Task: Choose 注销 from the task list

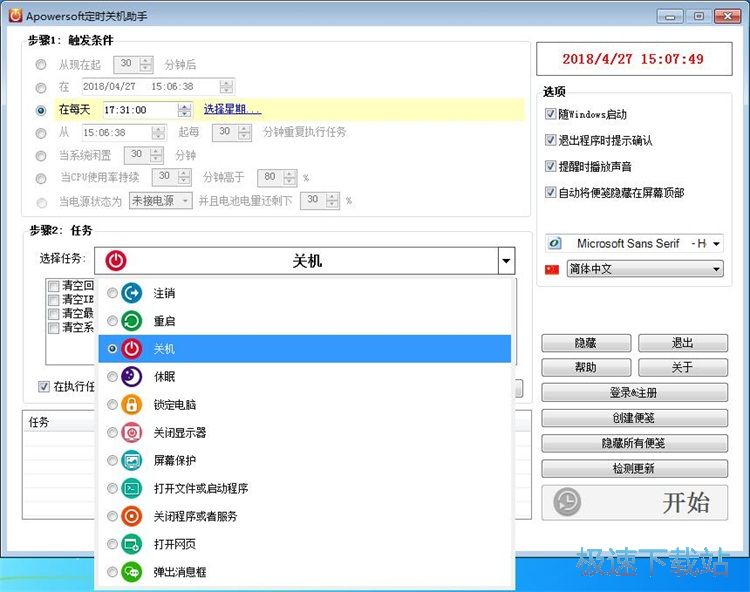Action: (x=305, y=293)
